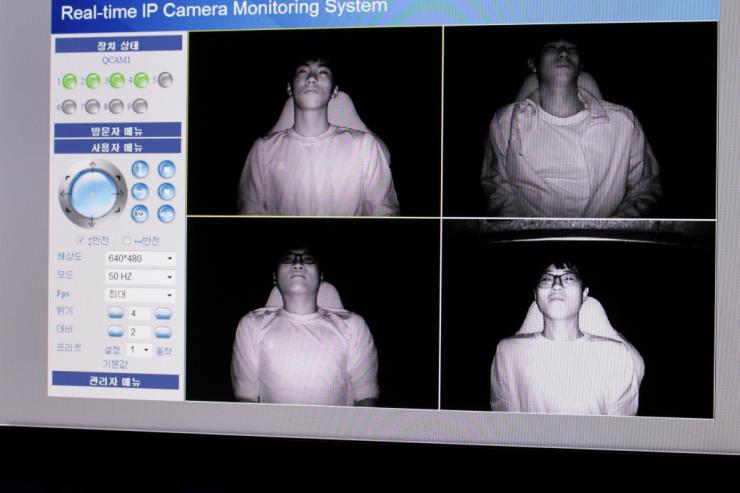Open the preset number dropdown showing 1
The image size is (740, 493).
139,350
